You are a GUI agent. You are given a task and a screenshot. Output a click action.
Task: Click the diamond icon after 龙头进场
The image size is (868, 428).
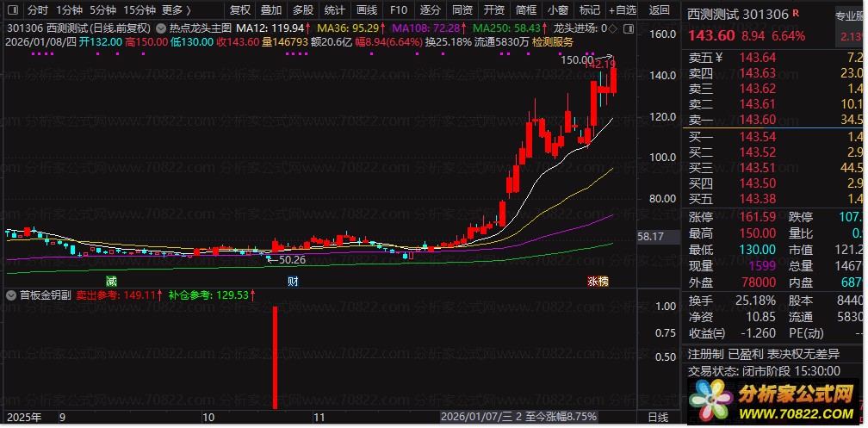coord(613,28)
